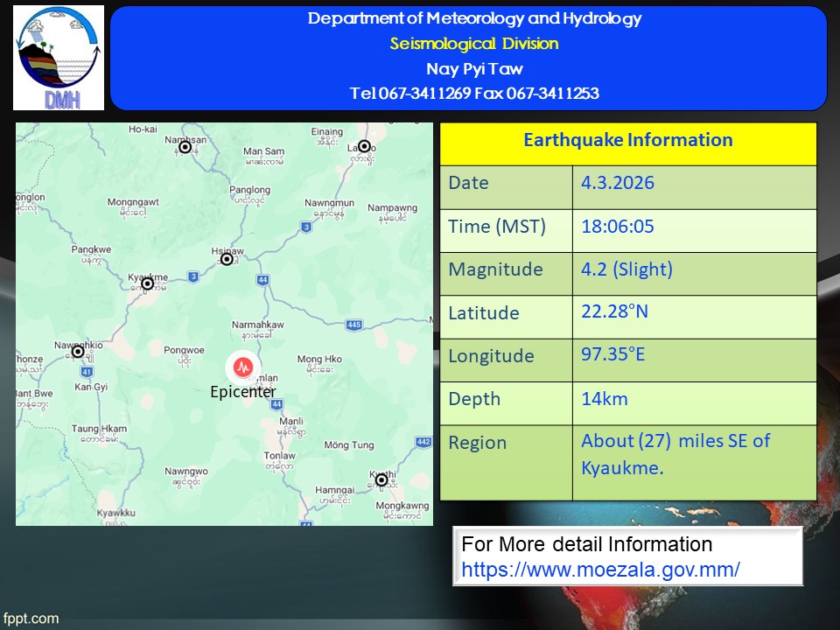Screen dimensions: 840x630
Task: Click the fppt.com watermark link
Action: [31, 619]
